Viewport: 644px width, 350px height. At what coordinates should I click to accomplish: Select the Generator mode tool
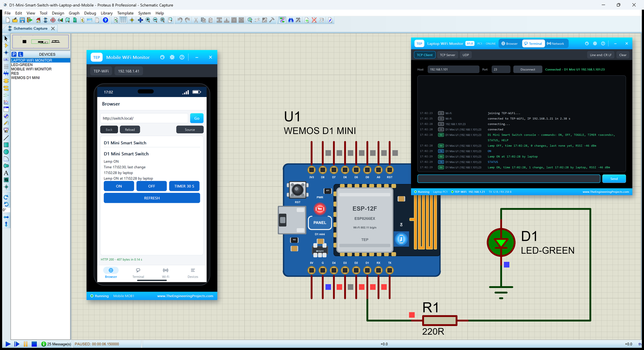coord(6,116)
